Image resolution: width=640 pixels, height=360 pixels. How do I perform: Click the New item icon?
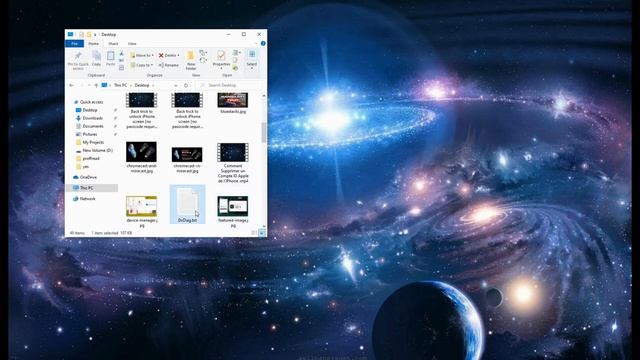[202, 53]
